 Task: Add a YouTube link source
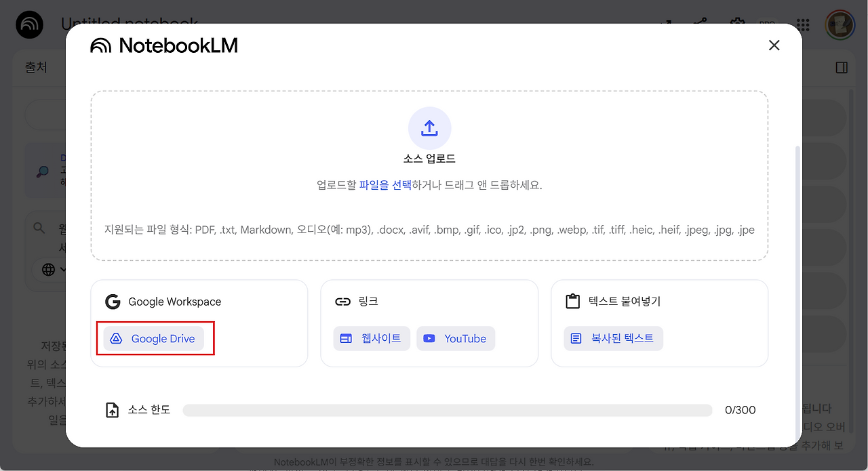pyautogui.click(x=456, y=338)
